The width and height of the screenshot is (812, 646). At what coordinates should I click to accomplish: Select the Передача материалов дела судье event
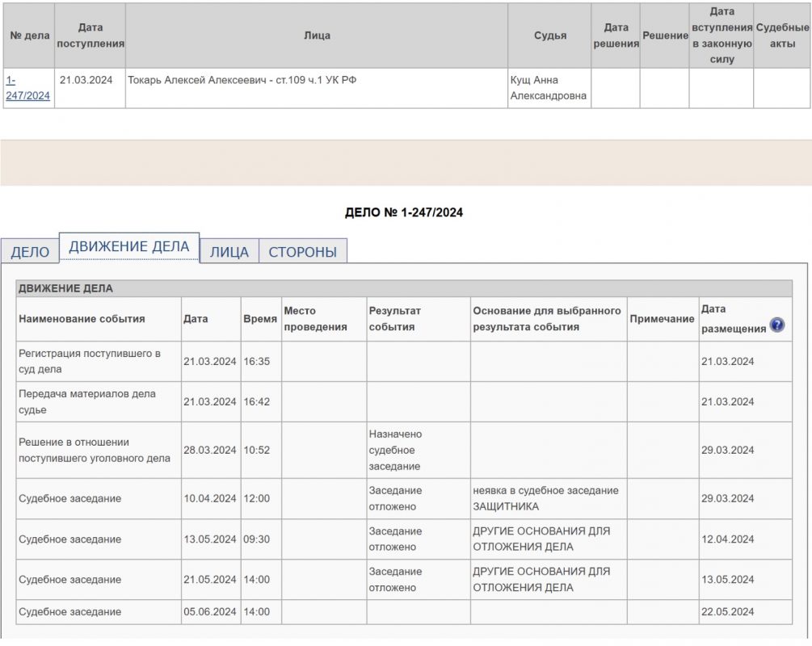[x=87, y=401]
